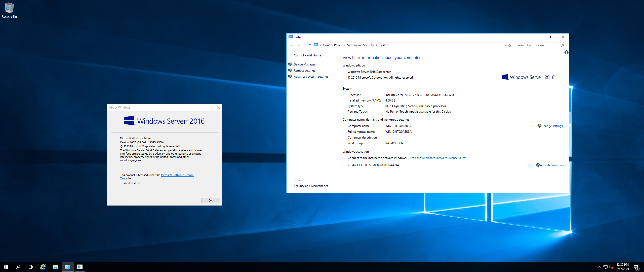
Task: Click the shield icon beside Activate Windows
Action: coord(538,165)
